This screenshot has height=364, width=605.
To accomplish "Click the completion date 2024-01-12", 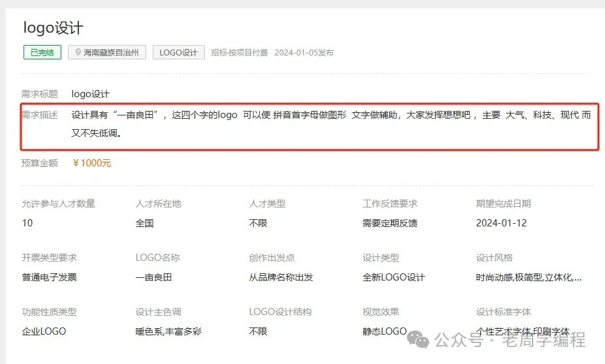I will (x=501, y=223).
